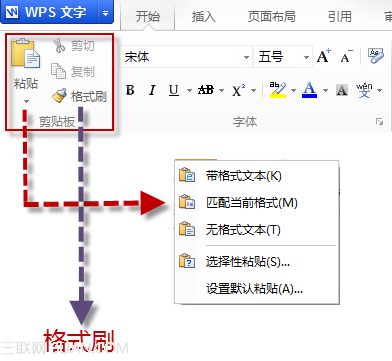The width and height of the screenshot is (392, 361).
Task: Apply the blue font color A
Action: (309, 90)
